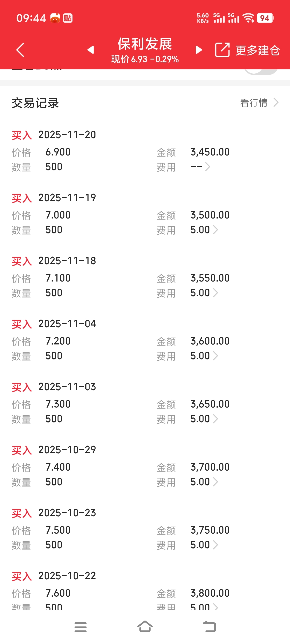The width and height of the screenshot is (290, 644).
Task: Expand fee details for 2025-10-29 purchase
Action: tap(215, 482)
